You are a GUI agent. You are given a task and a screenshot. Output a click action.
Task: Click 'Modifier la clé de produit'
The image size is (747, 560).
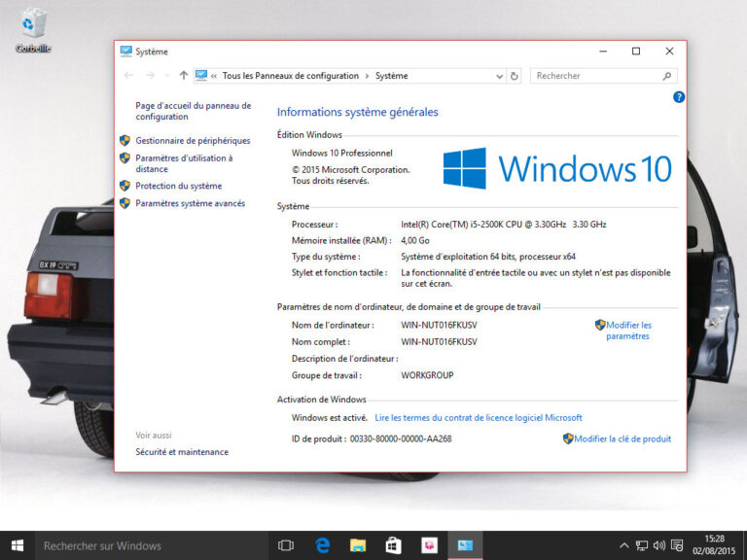[622, 439]
